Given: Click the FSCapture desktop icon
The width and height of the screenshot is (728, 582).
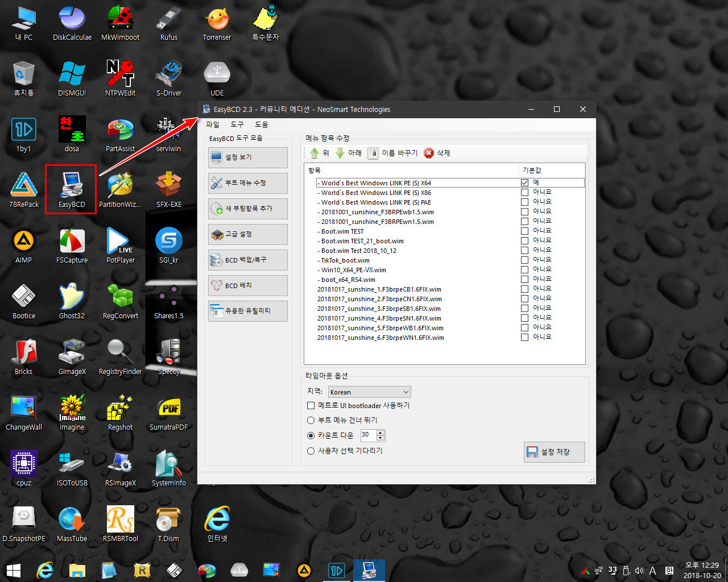Looking at the screenshot, I should click(x=72, y=246).
